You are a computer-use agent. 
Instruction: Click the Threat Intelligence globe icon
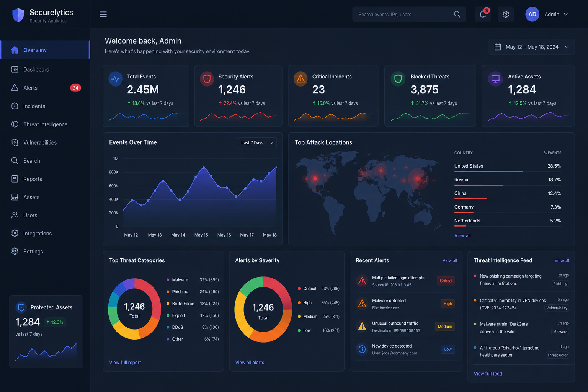click(15, 124)
